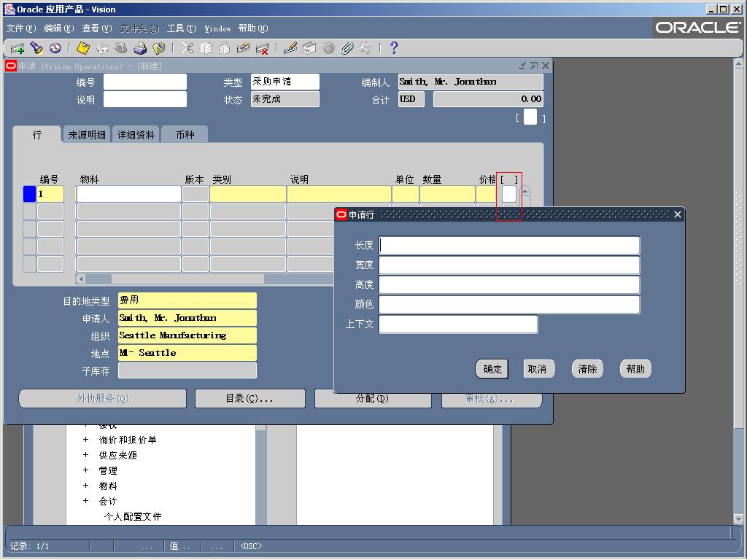
Task: Click the Folder Tools icon
Action: 366,48
